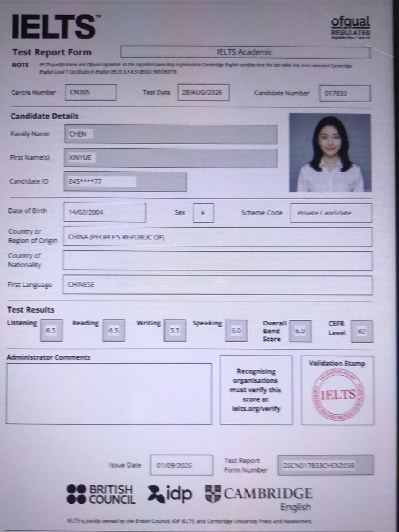Click the Sex box showing F
The height and width of the screenshot is (532, 399).
[x=203, y=213]
